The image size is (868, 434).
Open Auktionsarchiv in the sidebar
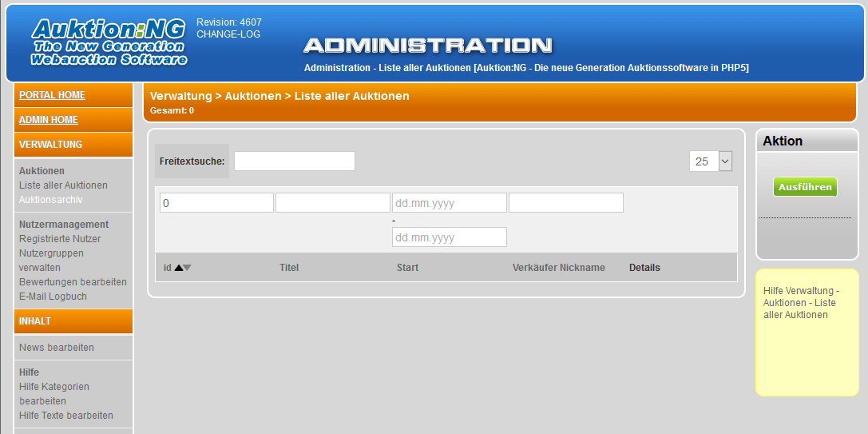click(x=51, y=200)
